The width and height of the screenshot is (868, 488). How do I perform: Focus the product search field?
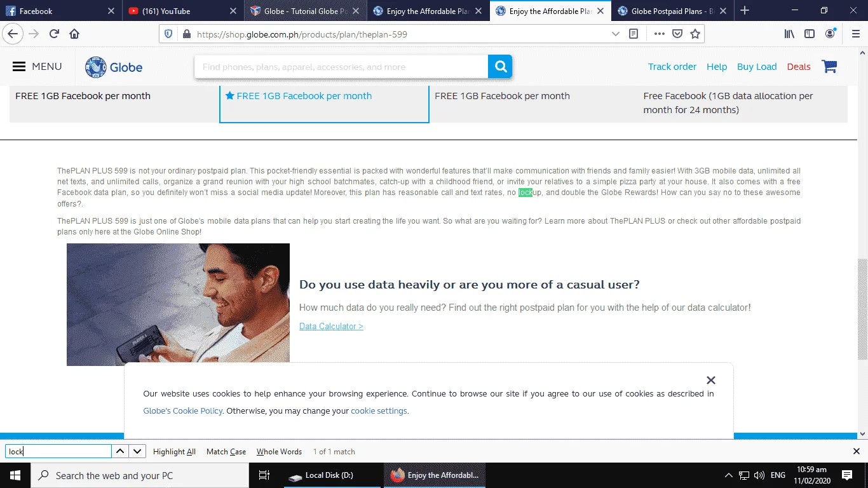click(341, 67)
